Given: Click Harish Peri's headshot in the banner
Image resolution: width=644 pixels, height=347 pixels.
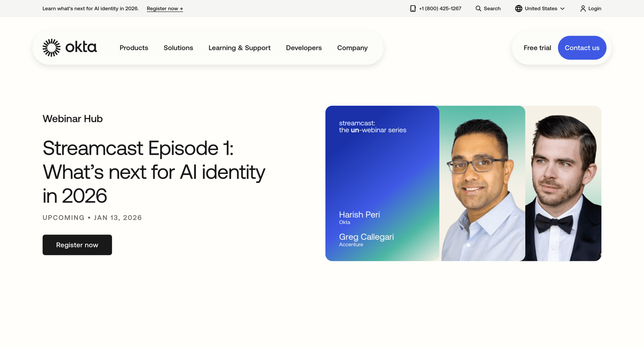Looking at the screenshot, I should pyautogui.click(x=482, y=183).
